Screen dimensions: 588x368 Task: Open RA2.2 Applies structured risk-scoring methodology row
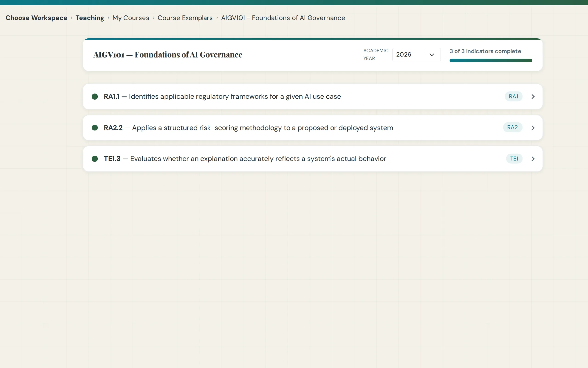pos(313,128)
